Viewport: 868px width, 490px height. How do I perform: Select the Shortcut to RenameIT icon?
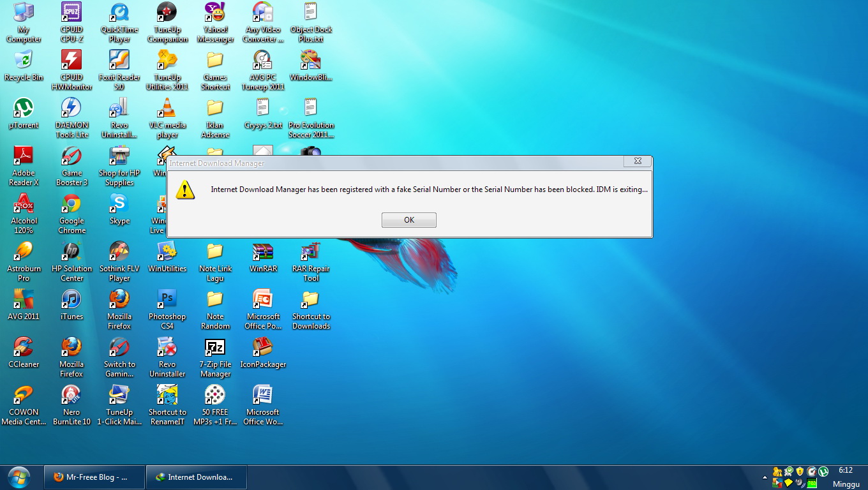pos(167,405)
